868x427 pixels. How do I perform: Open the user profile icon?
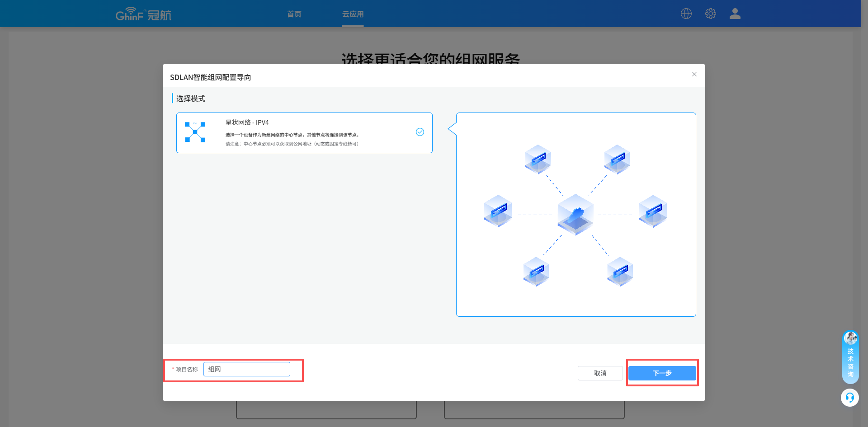click(x=735, y=14)
